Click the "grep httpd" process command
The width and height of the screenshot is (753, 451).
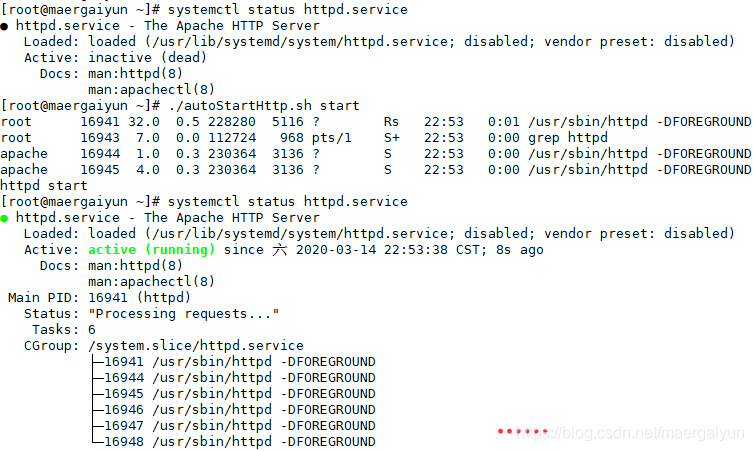(568, 138)
